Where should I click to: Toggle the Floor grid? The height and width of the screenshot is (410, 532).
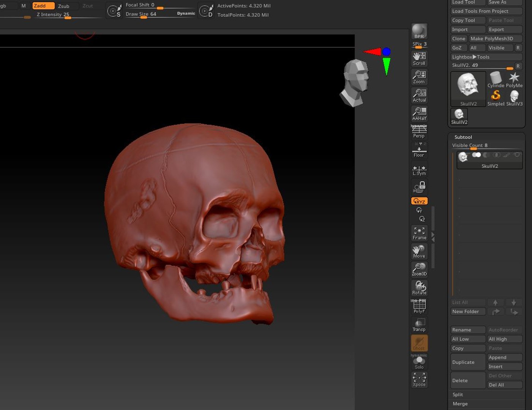[419, 150]
